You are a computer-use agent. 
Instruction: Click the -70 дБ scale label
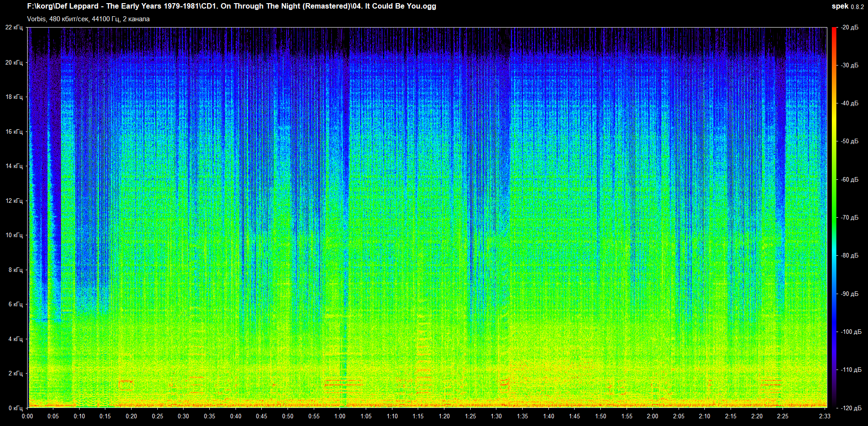coord(849,218)
